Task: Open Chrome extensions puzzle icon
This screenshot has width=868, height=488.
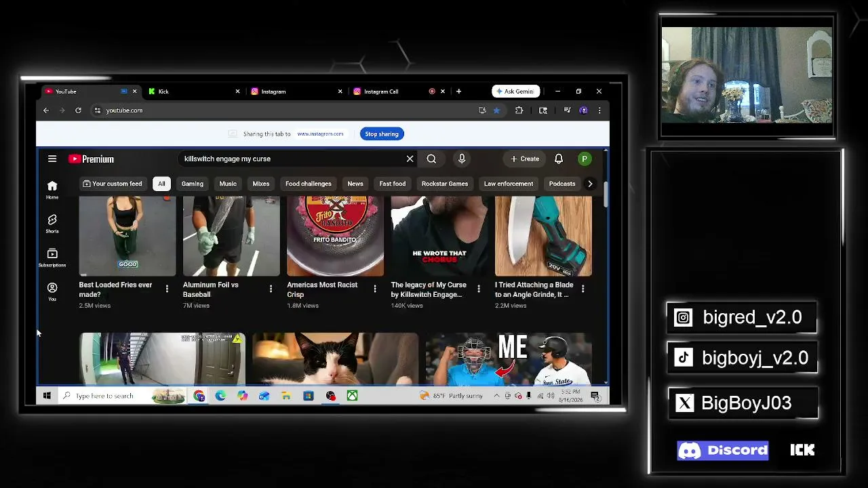Action: coord(519,110)
